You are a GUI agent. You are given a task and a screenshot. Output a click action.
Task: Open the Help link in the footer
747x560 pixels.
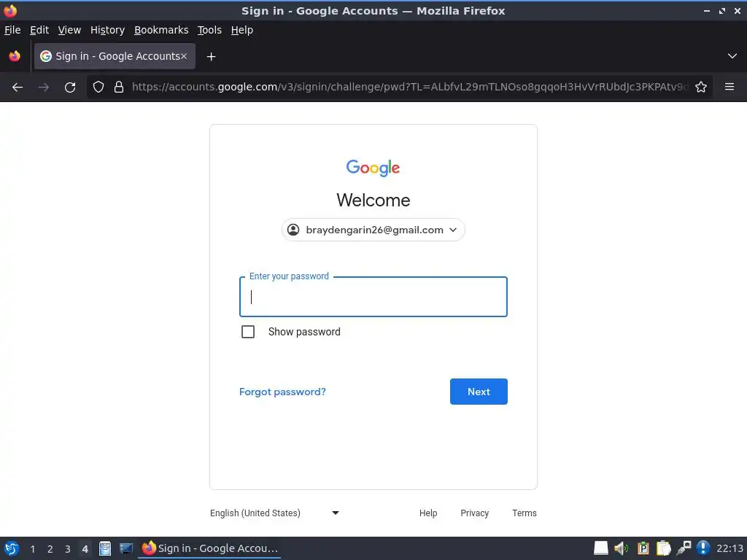coord(428,513)
